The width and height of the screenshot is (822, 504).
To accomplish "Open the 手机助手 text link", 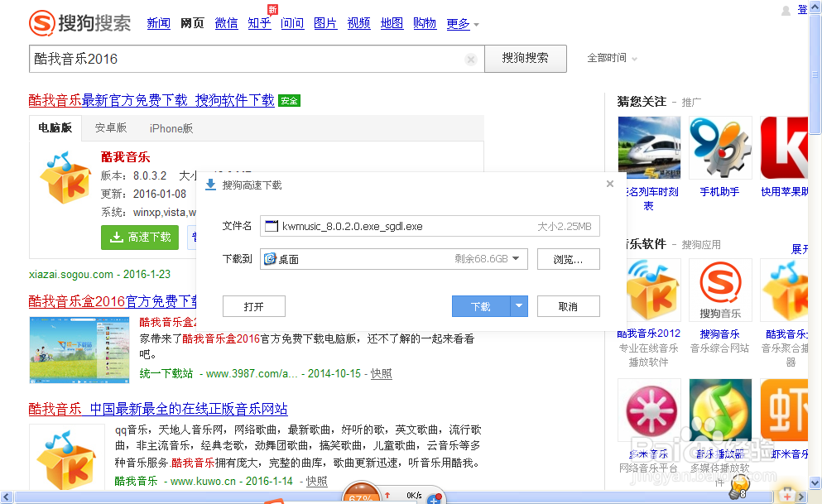I will 720,192.
